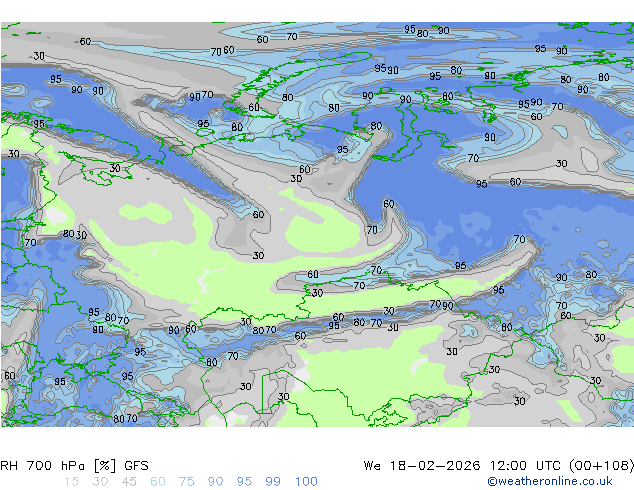Screen dimensions: 634x490
Task: Click the forecast offset '(00+108)' text
Action: click(x=601, y=466)
